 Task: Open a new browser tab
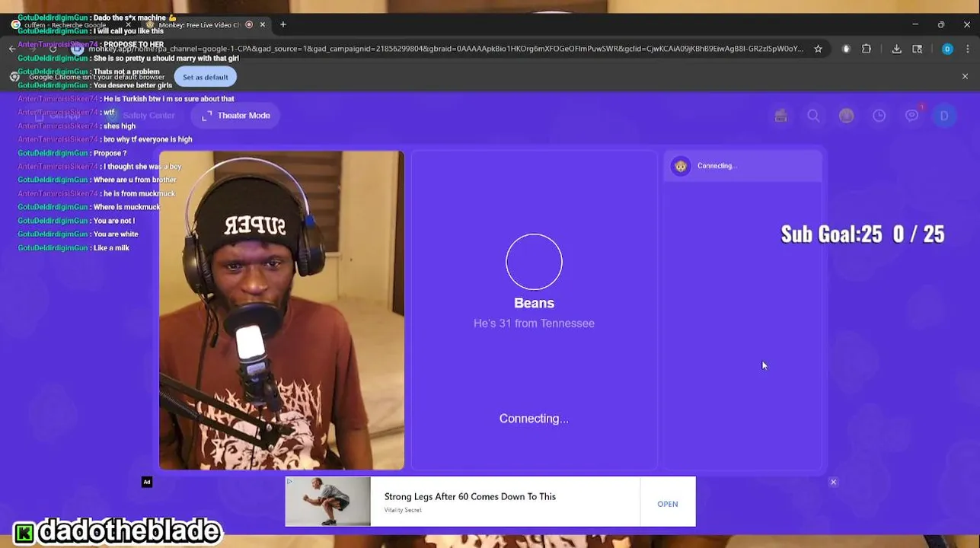283,24
